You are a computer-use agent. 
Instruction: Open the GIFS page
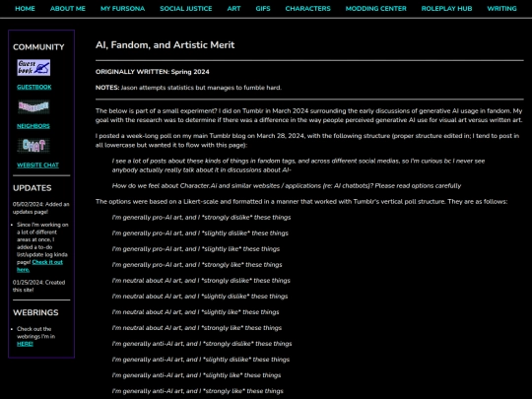[263, 9]
